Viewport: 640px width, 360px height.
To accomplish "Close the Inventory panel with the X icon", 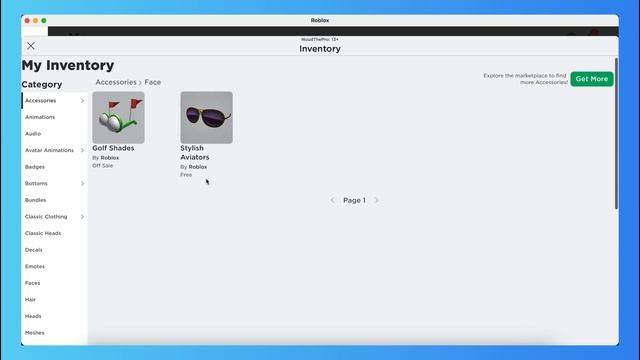I will [x=31, y=46].
